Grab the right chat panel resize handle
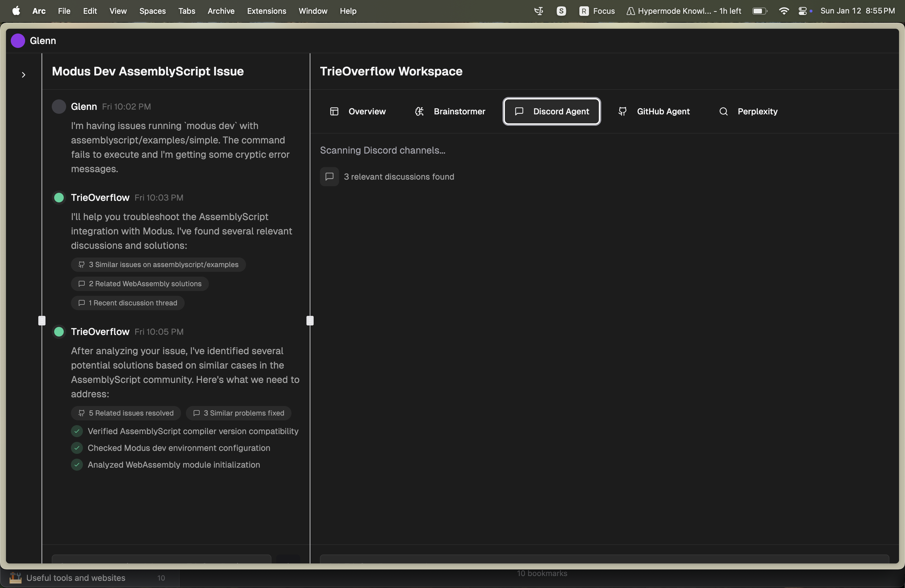 (310, 321)
